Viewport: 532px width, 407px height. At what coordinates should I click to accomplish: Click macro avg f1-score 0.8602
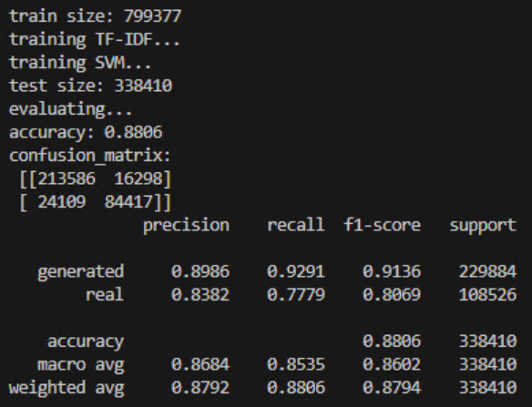(x=392, y=364)
